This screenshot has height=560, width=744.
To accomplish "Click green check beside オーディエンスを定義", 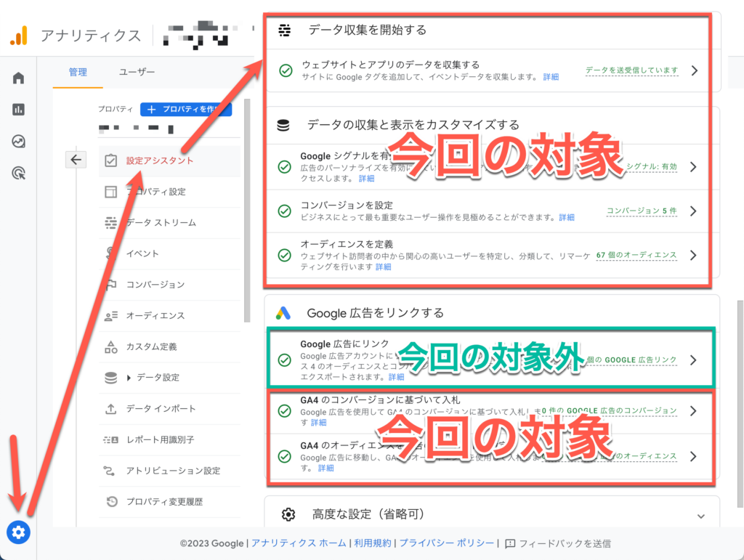I will pyautogui.click(x=284, y=255).
